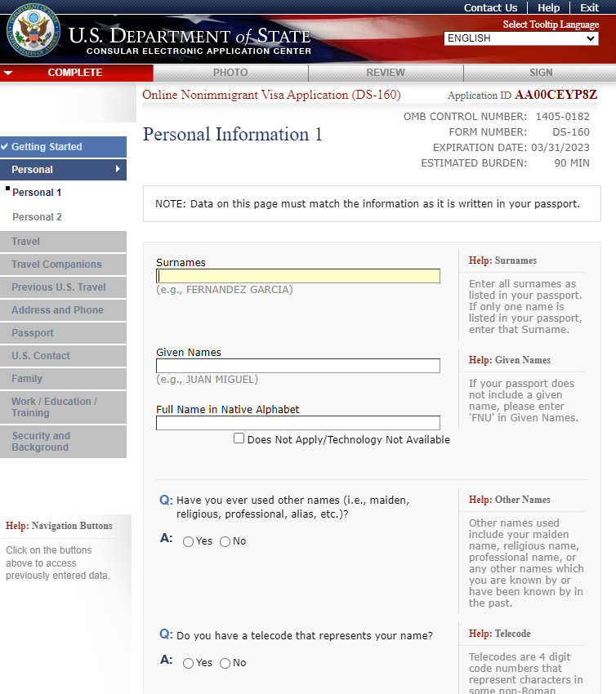This screenshot has height=694, width=616.
Task: Click the Help: Other Names heading
Action: (509, 500)
